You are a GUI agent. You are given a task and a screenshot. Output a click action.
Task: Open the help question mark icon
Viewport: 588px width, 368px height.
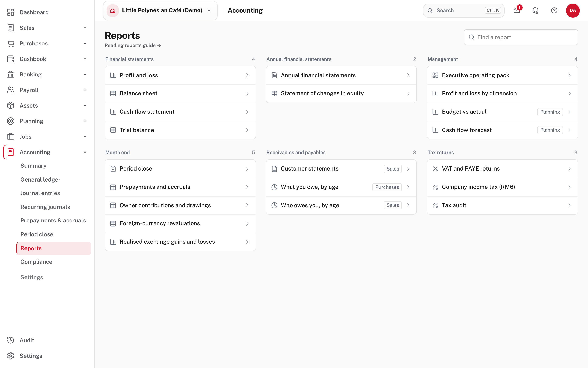[554, 10]
